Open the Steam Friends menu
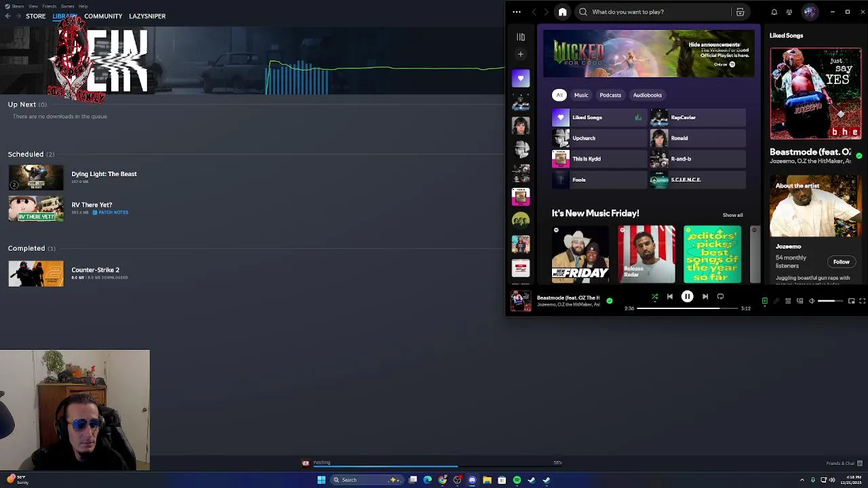Image resolution: width=868 pixels, height=488 pixels. pyautogui.click(x=50, y=6)
